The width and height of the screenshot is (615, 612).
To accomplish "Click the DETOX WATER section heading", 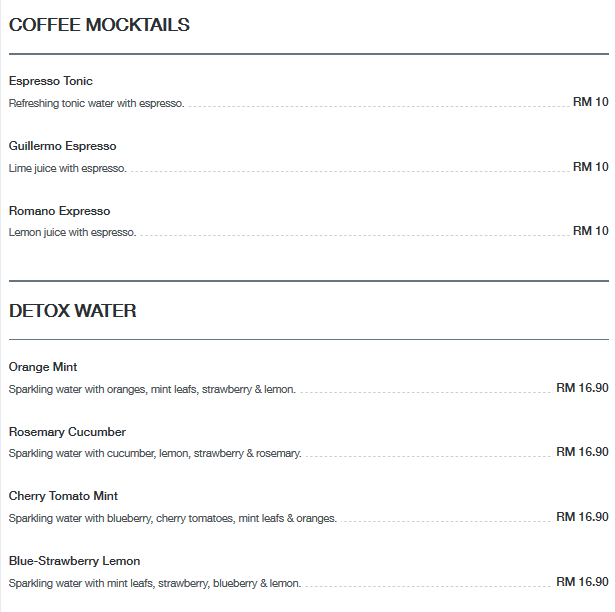I will pyautogui.click(x=73, y=311).
